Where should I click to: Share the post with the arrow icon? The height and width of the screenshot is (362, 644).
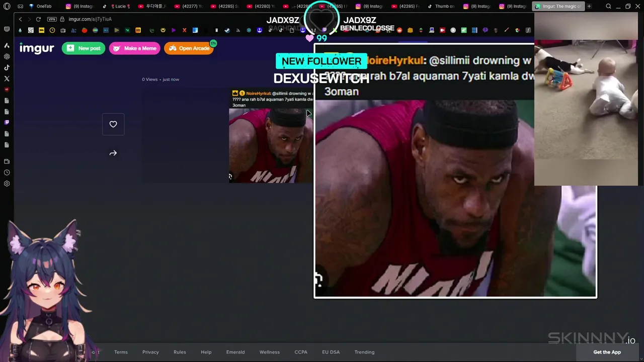coord(113,153)
